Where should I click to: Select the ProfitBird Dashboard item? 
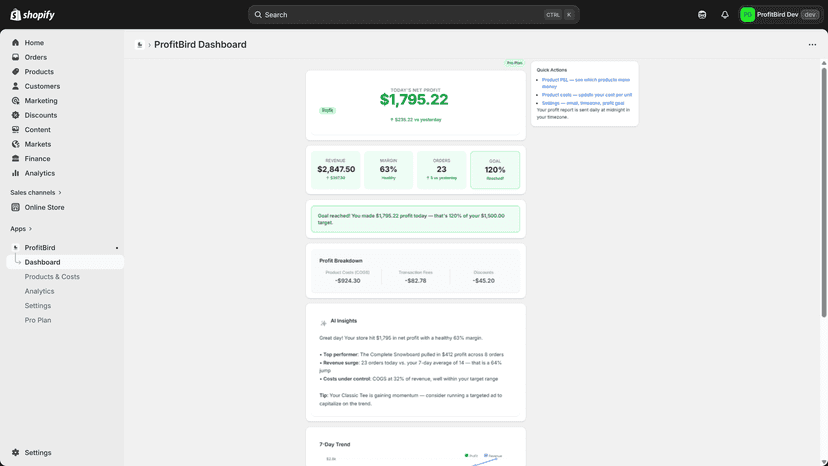[65, 262]
